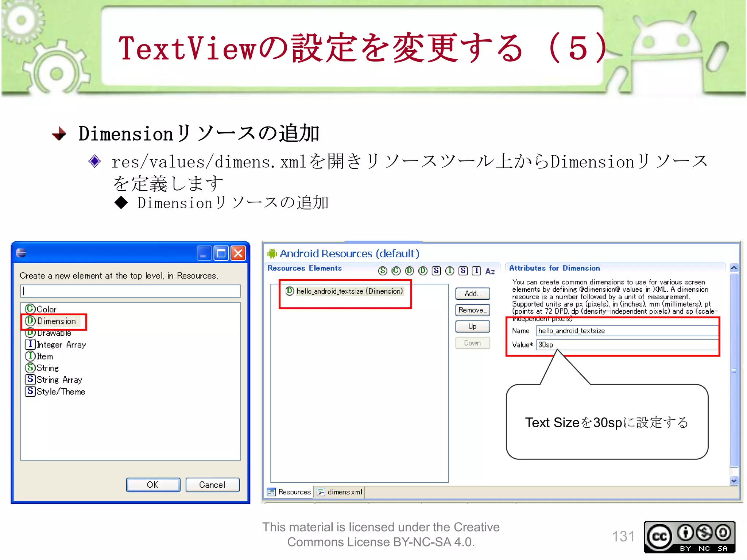Click the Resources Elements section header

305,268
